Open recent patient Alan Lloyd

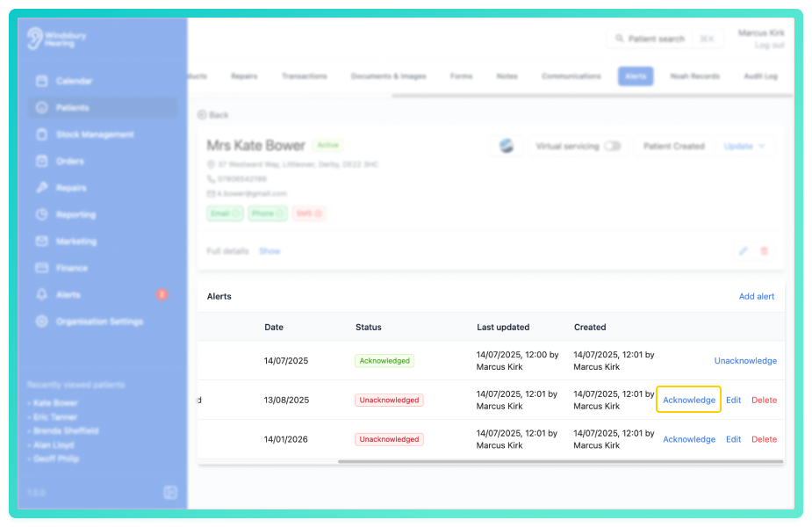pyautogui.click(x=54, y=444)
